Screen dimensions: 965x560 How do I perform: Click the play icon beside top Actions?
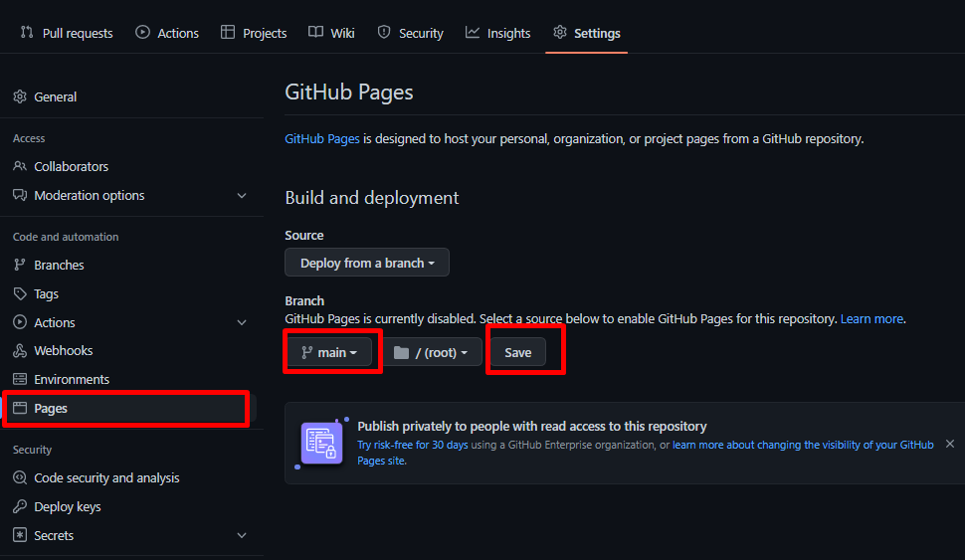coord(143,32)
